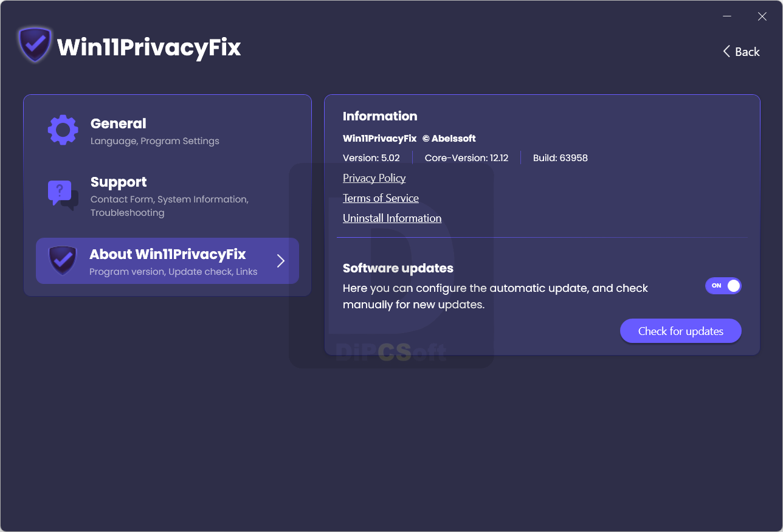Toggle the automatic software updates switch
Screen dimensions: 783x532
point(723,286)
